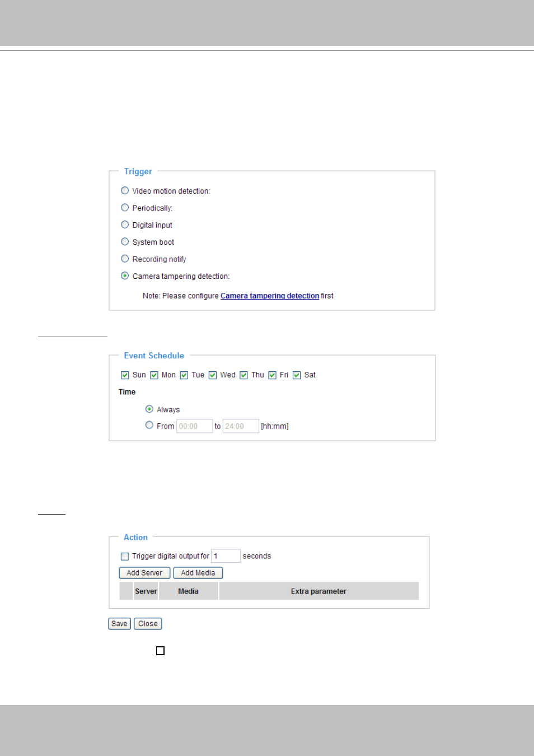Click the Add Media button
This screenshot has height=756, width=534.
[198, 573]
